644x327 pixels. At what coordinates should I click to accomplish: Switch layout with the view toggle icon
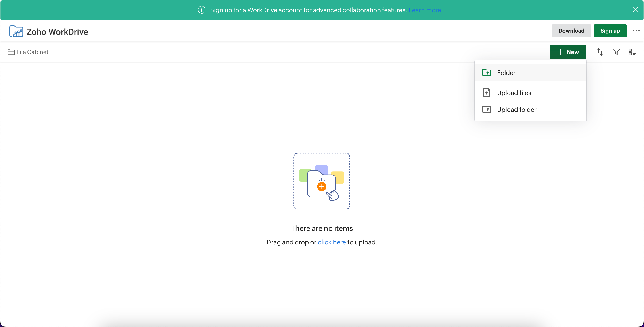click(x=632, y=52)
